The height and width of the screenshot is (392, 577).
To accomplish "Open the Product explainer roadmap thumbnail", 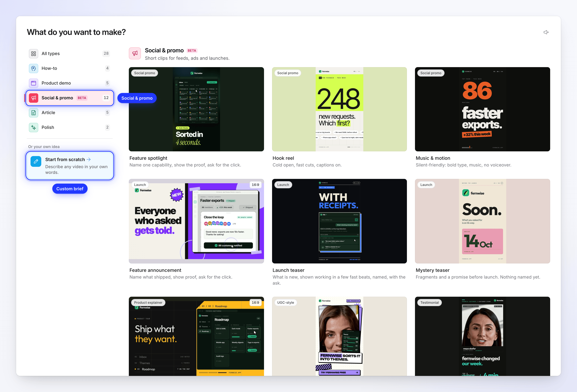I will (x=196, y=336).
